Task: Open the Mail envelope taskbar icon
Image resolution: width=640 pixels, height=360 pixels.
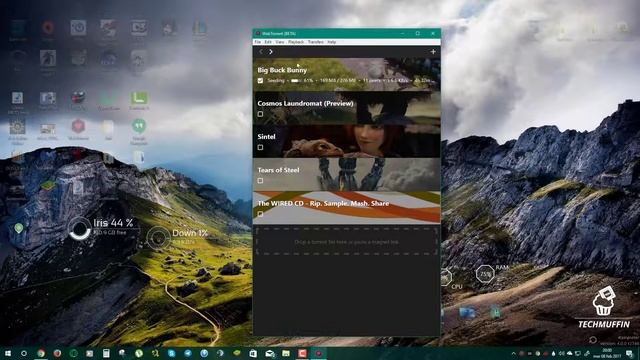Action: tap(269, 353)
